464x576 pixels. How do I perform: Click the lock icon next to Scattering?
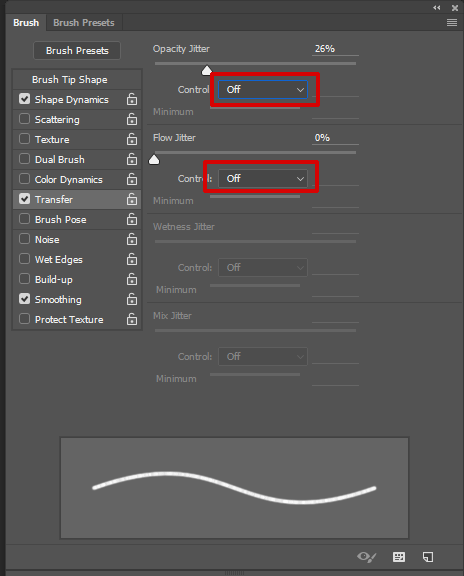pos(132,119)
